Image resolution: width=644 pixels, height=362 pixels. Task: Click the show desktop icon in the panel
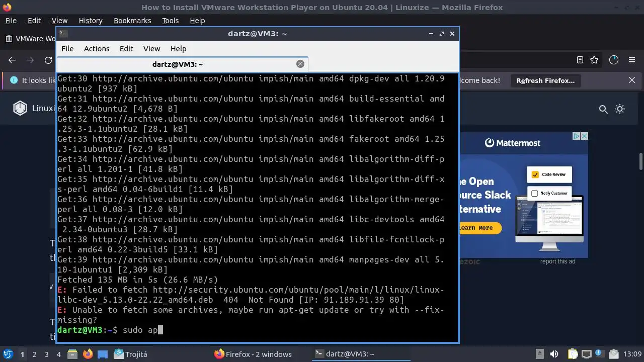coord(102,354)
